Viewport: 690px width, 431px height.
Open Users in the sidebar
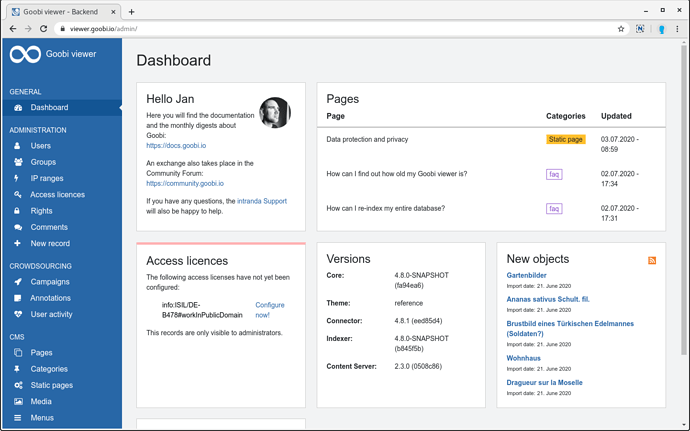tap(40, 146)
